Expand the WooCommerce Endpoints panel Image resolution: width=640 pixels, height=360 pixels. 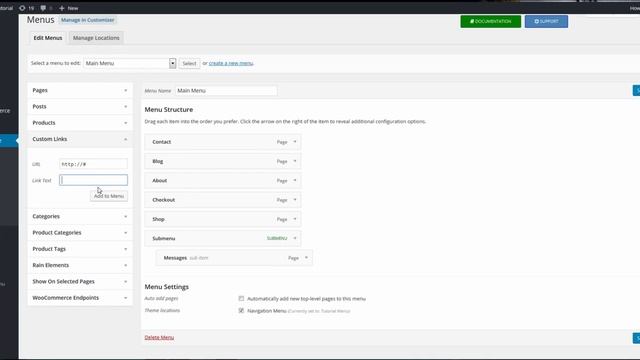click(x=80, y=298)
